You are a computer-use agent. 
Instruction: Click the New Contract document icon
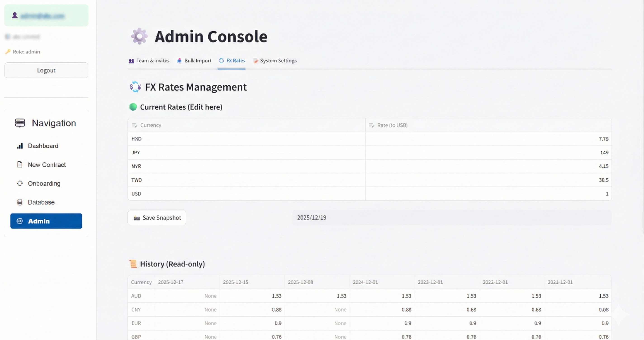20,165
